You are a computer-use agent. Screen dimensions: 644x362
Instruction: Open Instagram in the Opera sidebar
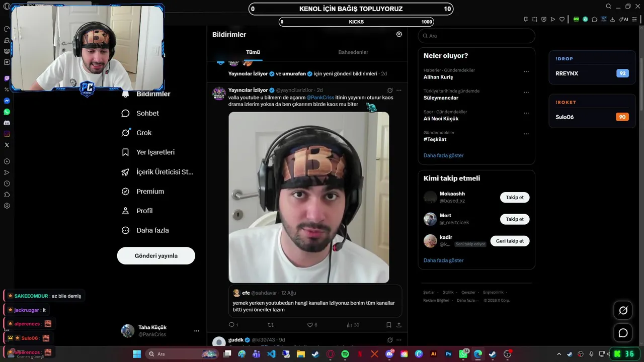(x=7, y=134)
